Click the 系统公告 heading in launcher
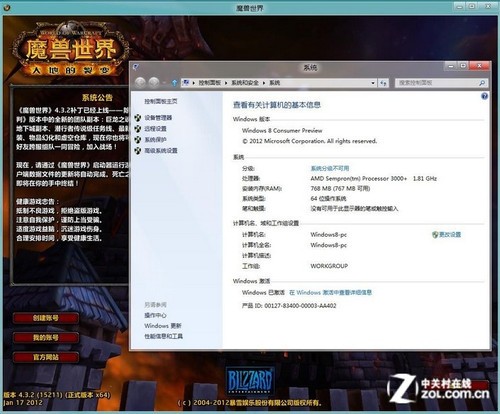500x414 pixels. pyautogui.click(x=97, y=97)
